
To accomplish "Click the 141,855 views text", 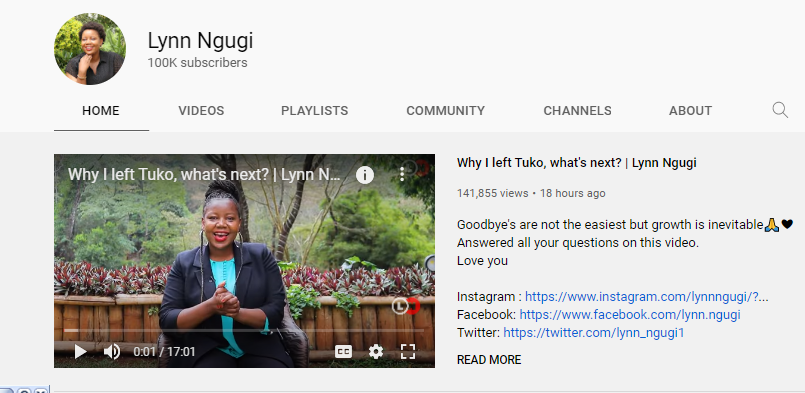I will click(x=492, y=193).
